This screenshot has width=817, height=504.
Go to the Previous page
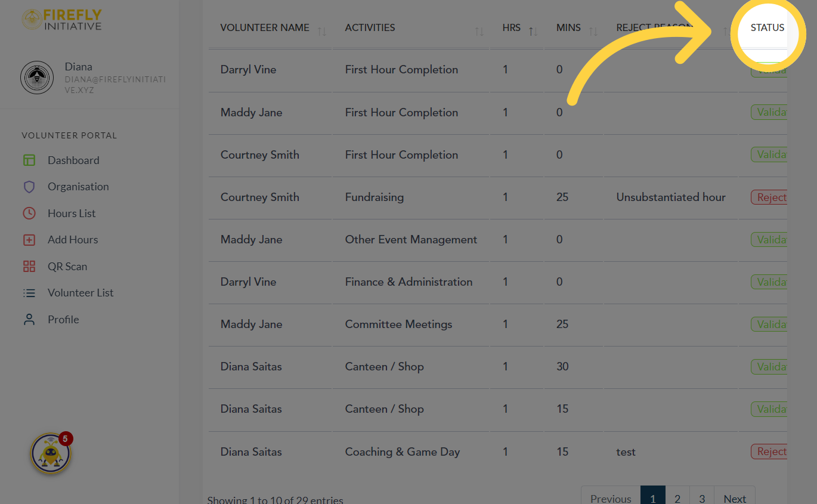[x=611, y=499]
